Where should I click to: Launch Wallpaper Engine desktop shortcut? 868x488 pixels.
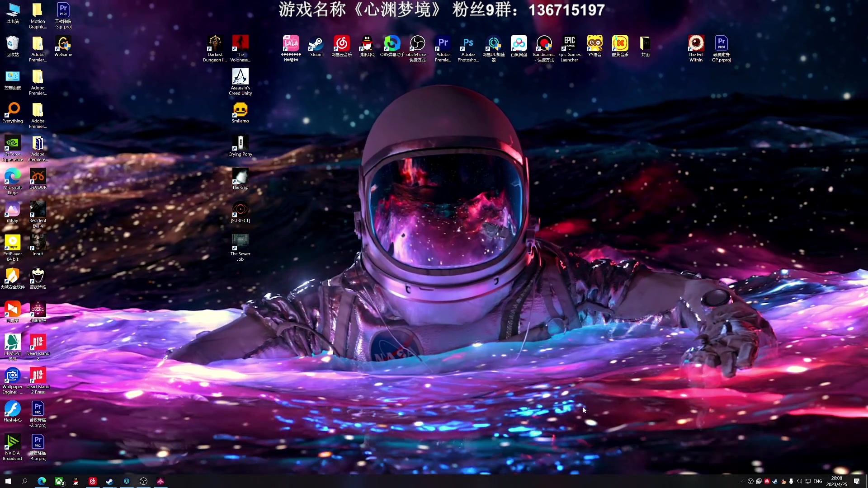point(12,381)
